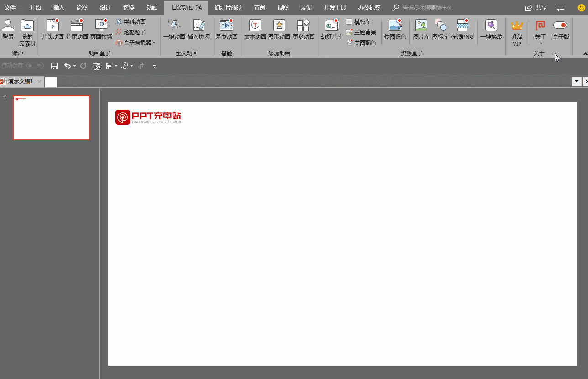Expand the 关于 dropdown menu

coord(541,44)
